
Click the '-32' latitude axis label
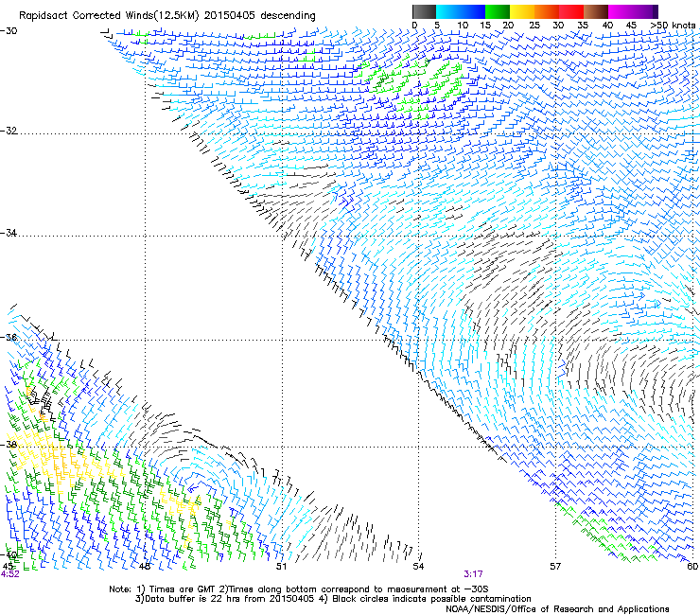9,131
